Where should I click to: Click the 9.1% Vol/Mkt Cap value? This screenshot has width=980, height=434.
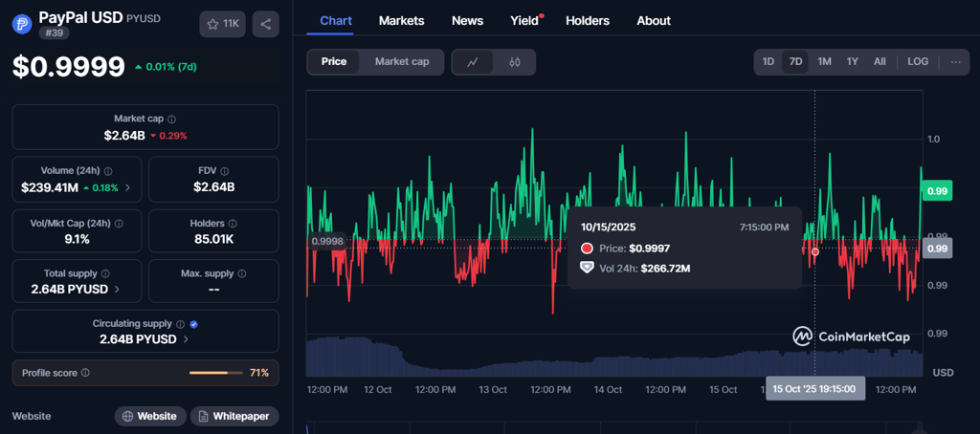click(x=78, y=239)
